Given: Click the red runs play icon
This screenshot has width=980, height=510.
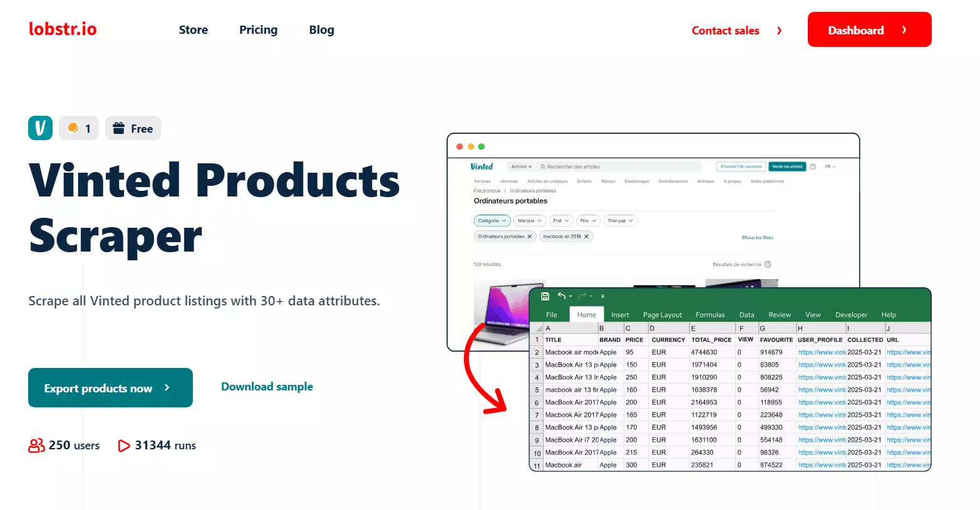Looking at the screenshot, I should [124, 446].
